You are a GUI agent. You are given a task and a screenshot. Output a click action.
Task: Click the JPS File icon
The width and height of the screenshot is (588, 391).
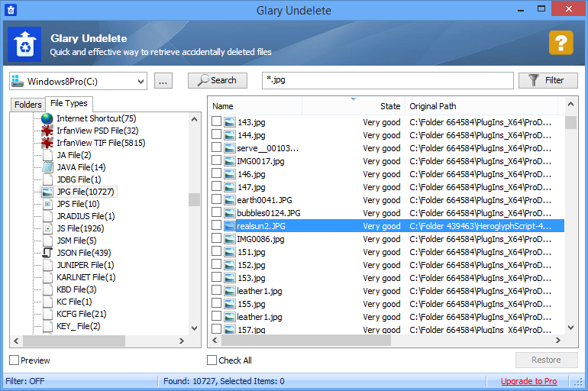tap(47, 204)
